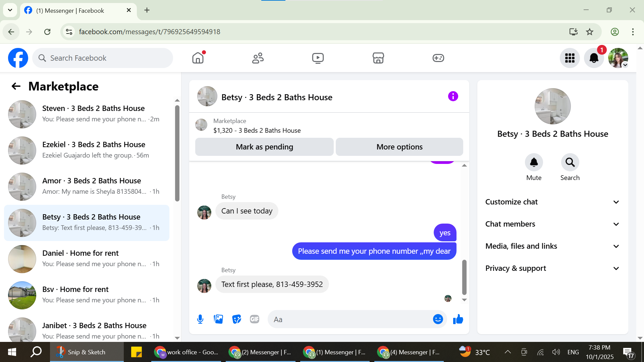Expand Privacy & support section
The height and width of the screenshot is (362, 644).
552,268
